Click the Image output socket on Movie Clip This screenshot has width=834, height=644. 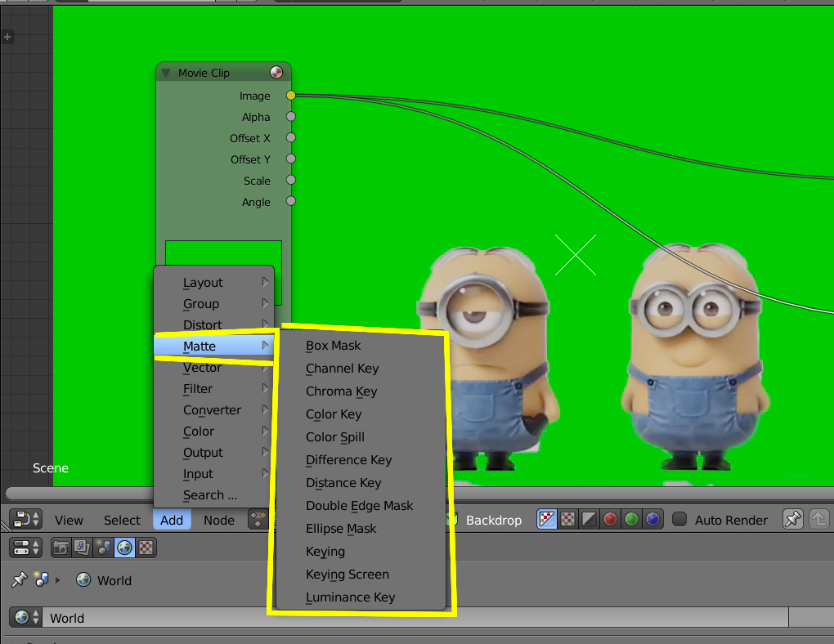290,95
